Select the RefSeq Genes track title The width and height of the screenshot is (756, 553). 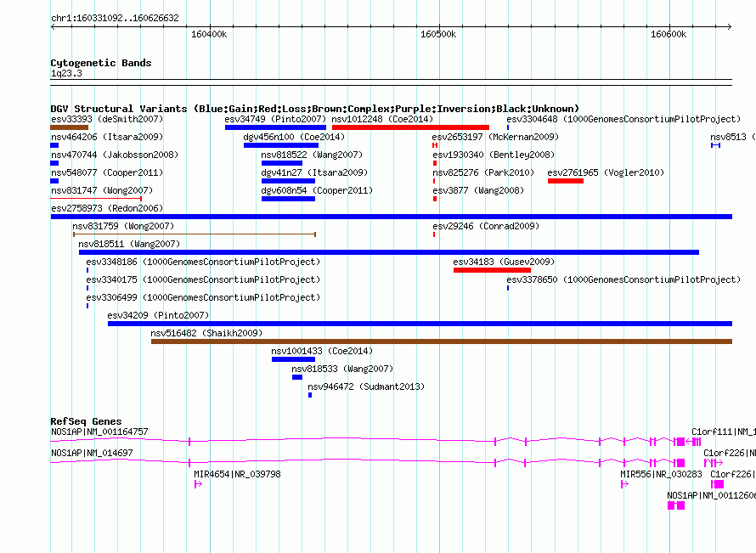coord(86,421)
